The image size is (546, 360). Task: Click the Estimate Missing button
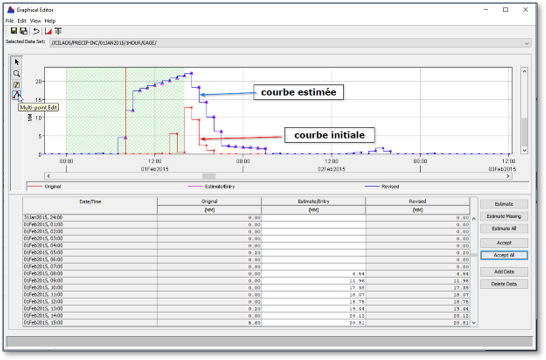(504, 216)
